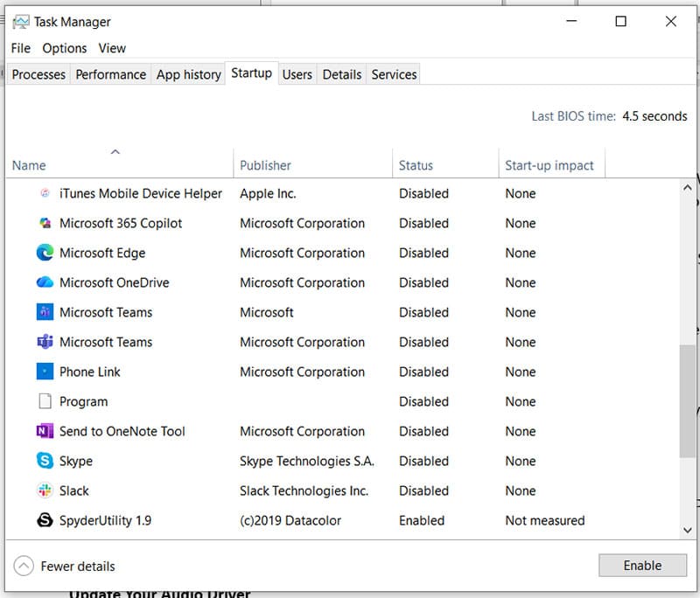Open the Services tab

(394, 74)
